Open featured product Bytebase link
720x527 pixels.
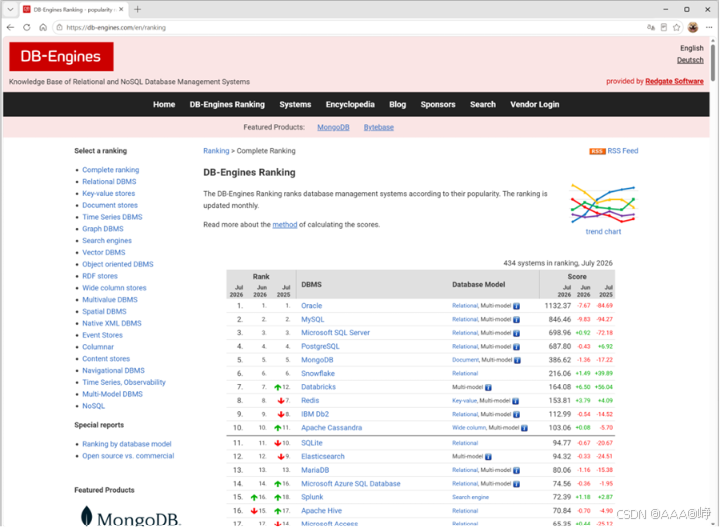[379, 127]
